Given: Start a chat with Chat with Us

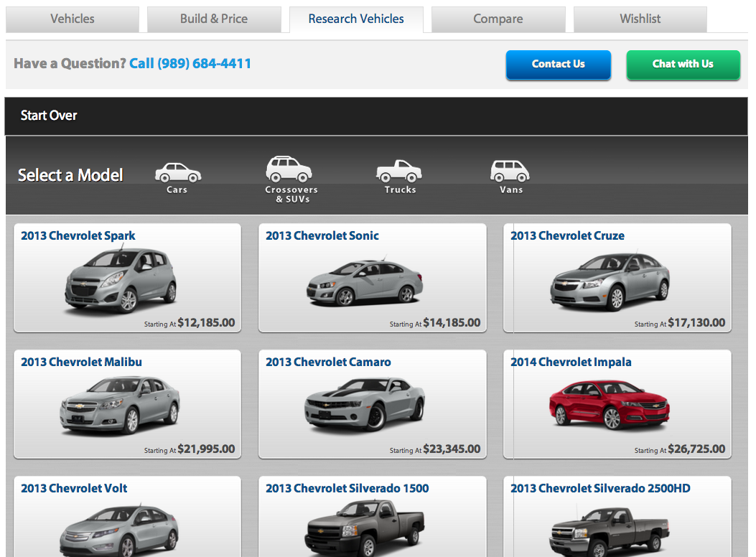Looking at the screenshot, I should tap(683, 64).
